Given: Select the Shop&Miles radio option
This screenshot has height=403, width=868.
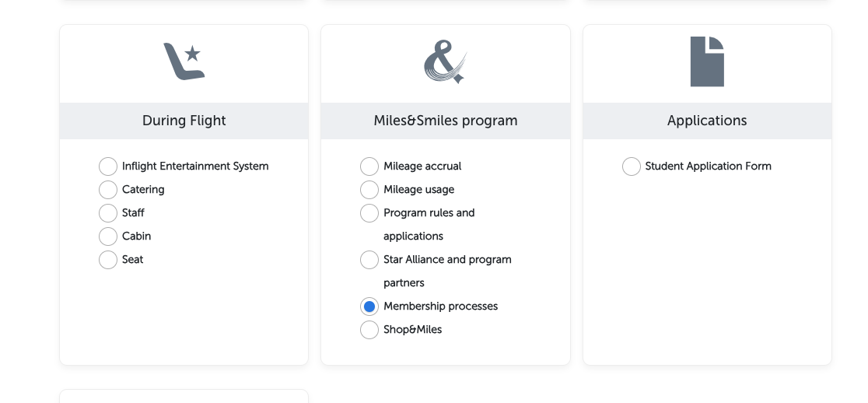Looking at the screenshot, I should [369, 329].
